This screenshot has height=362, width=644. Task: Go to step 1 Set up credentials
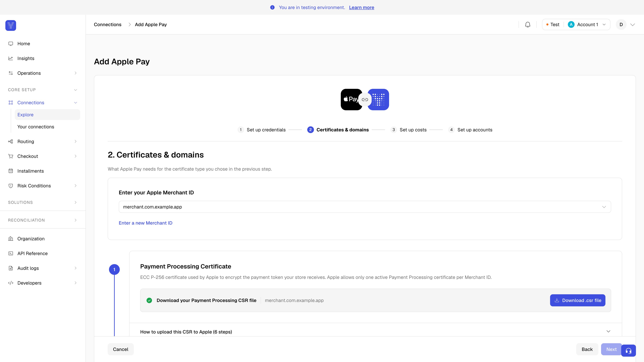(x=261, y=130)
